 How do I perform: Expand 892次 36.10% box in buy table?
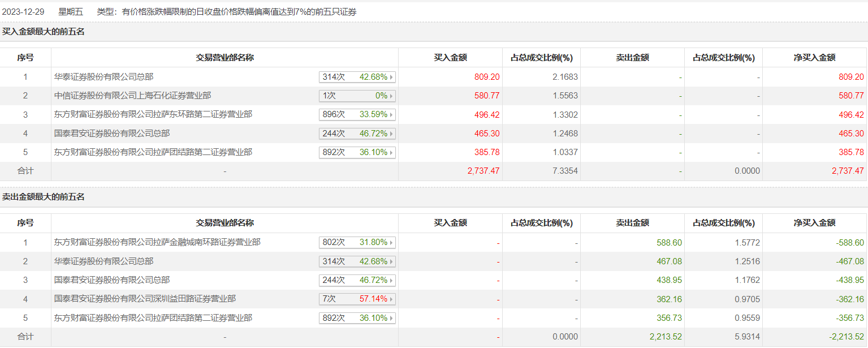[357, 152]
